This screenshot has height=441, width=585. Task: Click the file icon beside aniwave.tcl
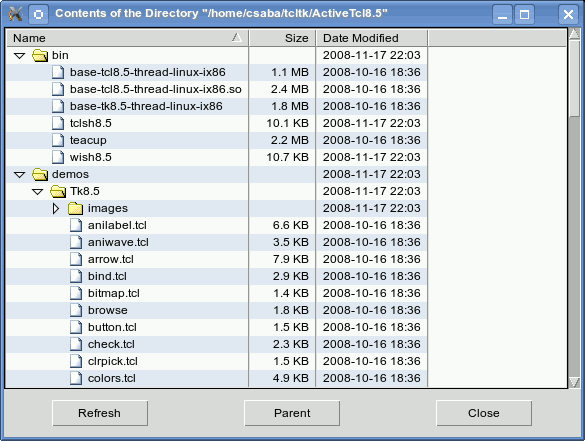tap(76, 242)
